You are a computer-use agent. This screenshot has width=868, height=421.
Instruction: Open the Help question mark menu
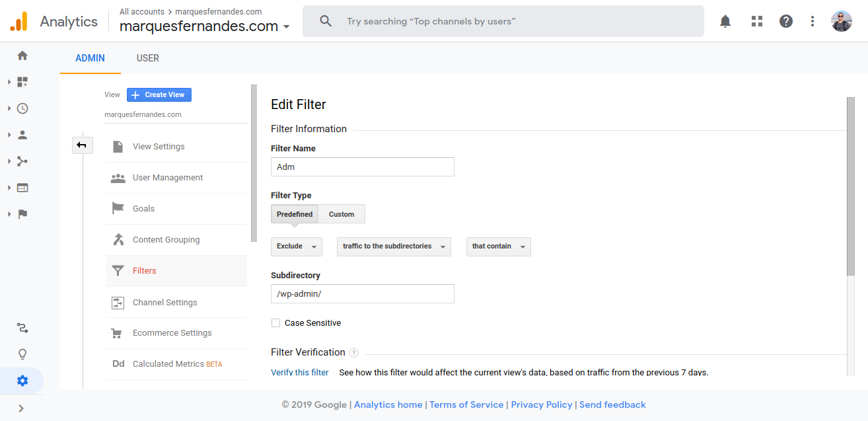click(786, 21)
